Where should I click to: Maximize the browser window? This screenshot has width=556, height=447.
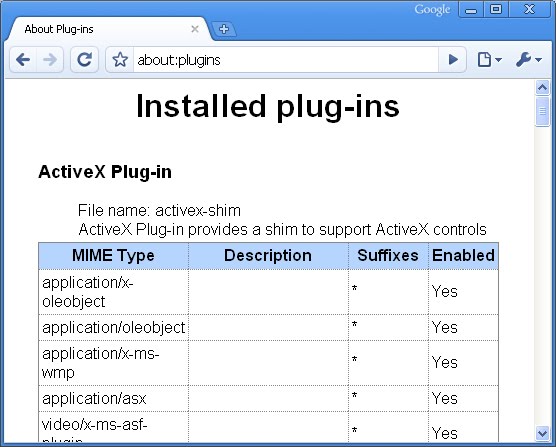496,10
